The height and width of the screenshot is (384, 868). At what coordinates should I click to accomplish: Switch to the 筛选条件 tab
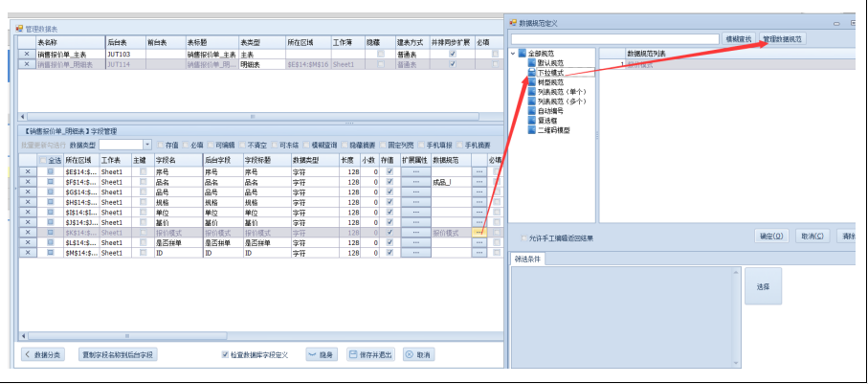coord(528,258)
